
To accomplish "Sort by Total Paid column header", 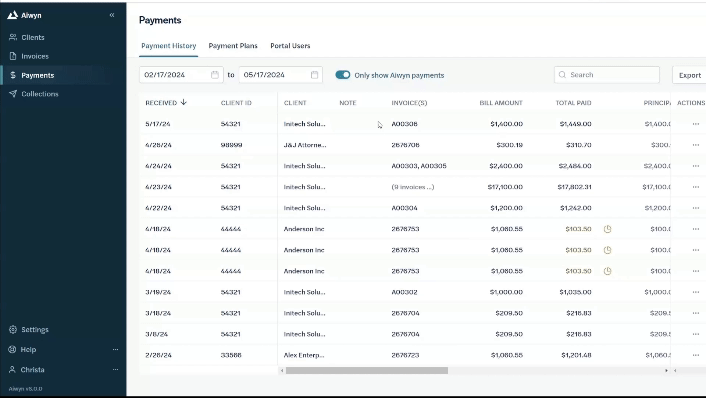I will [x=573, y=103].
